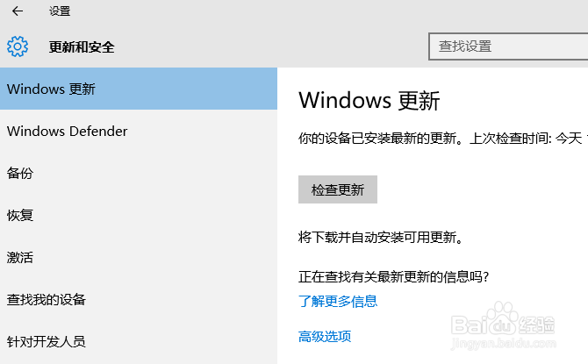This screenshot has height=364, width=588.
Task: Open 查找我的设备 settings
Action: 47,299
